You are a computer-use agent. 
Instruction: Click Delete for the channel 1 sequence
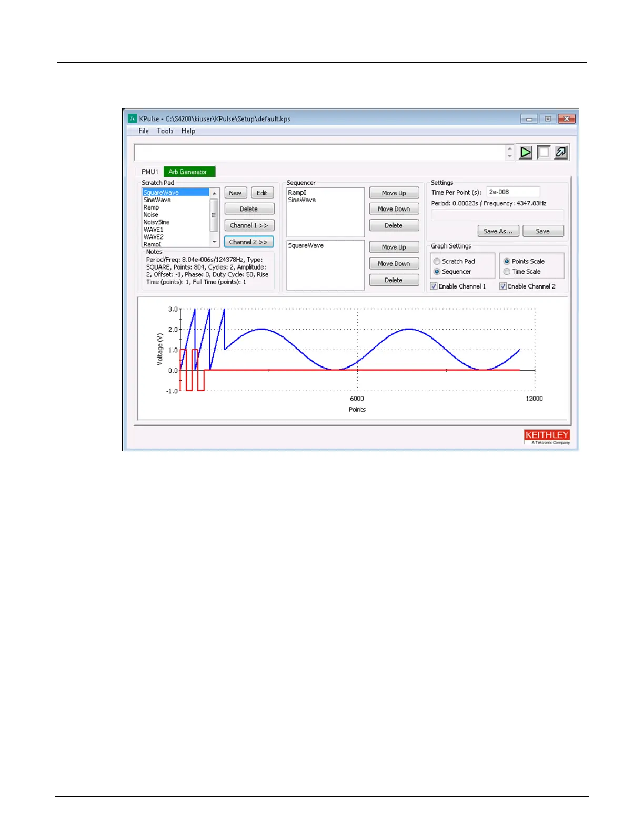point(394,225)
